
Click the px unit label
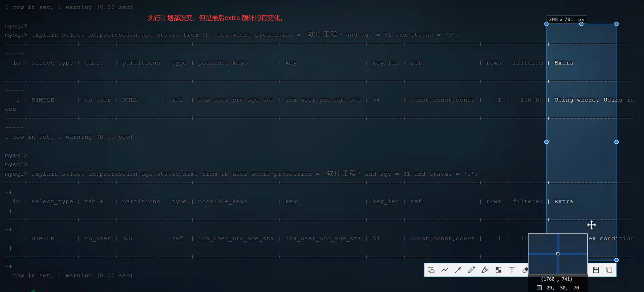581,19
